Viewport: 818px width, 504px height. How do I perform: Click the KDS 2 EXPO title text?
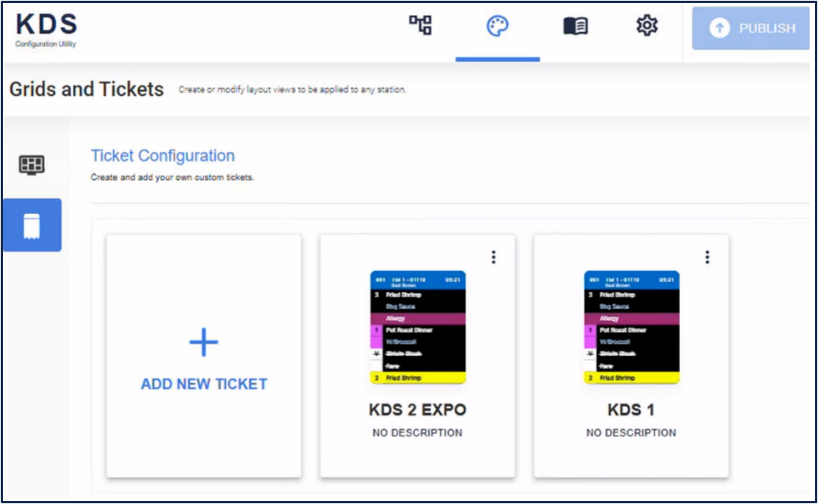(x=418, y=410)
